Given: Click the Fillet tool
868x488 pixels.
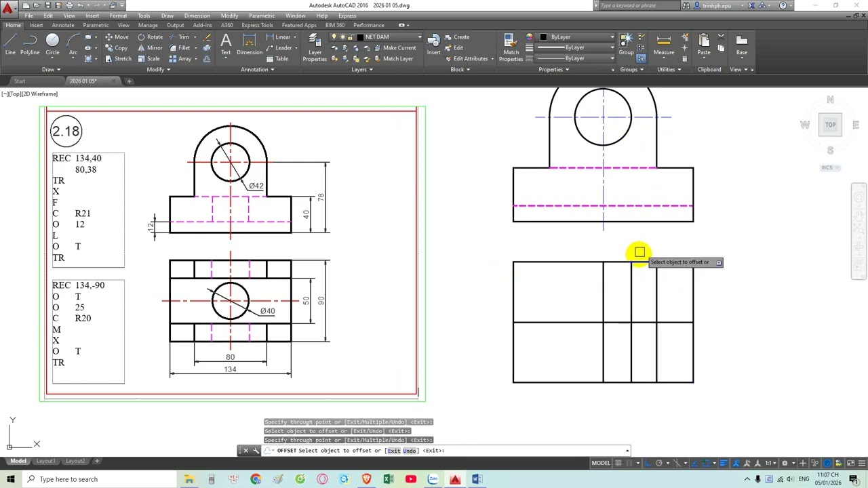Looking at the screenshot, I should click(x=180, y=48).
